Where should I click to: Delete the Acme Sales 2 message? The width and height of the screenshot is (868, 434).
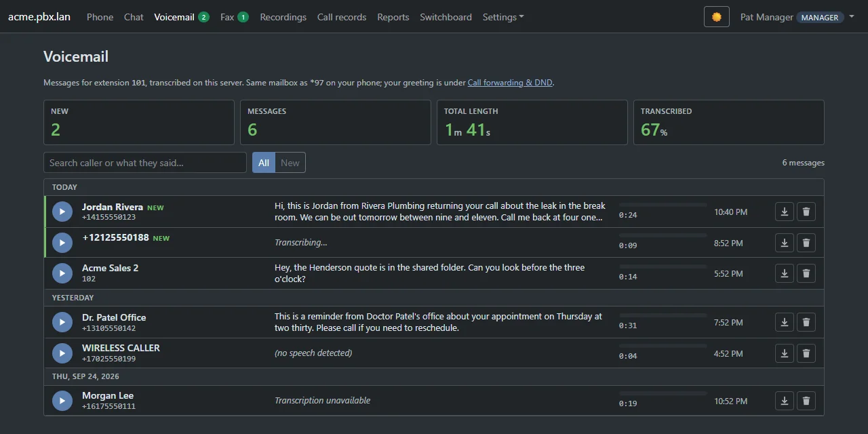click(806, 273)
